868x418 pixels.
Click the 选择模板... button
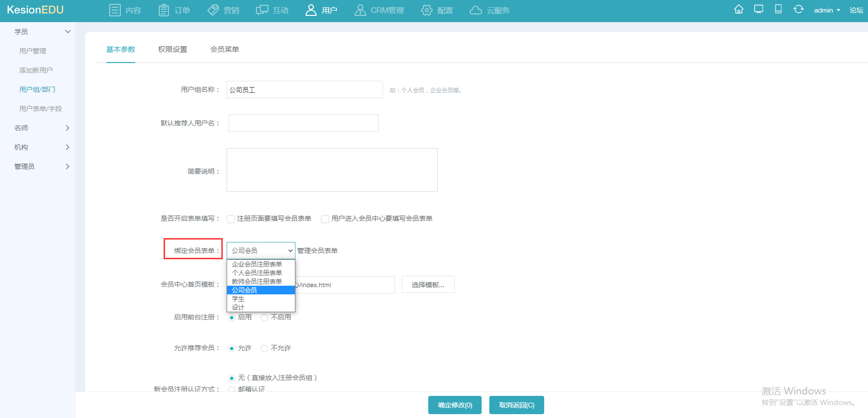coord(428,285)
